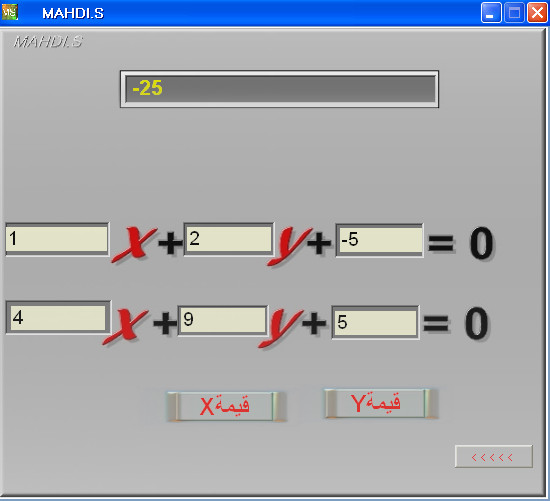
Task: Close the MAHDI.S window
Action: click(537, 13)
